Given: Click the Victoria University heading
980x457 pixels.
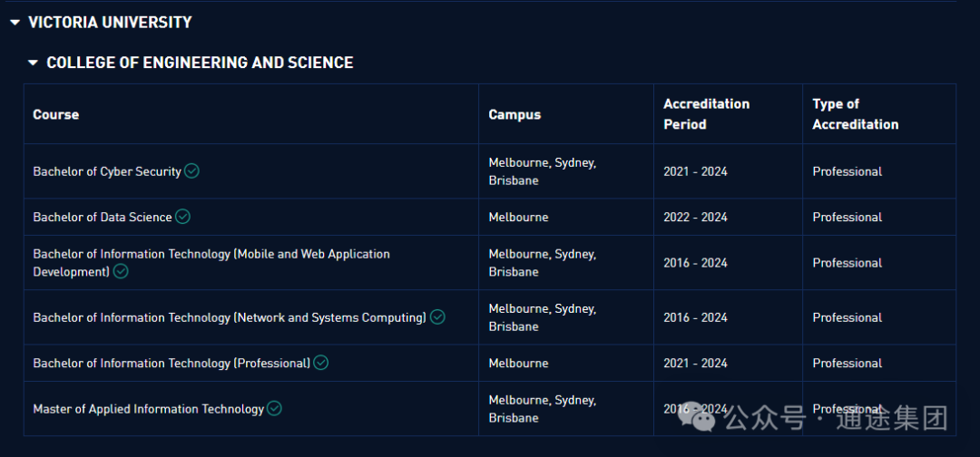Looking at the screenshot, I should [110, 23].
